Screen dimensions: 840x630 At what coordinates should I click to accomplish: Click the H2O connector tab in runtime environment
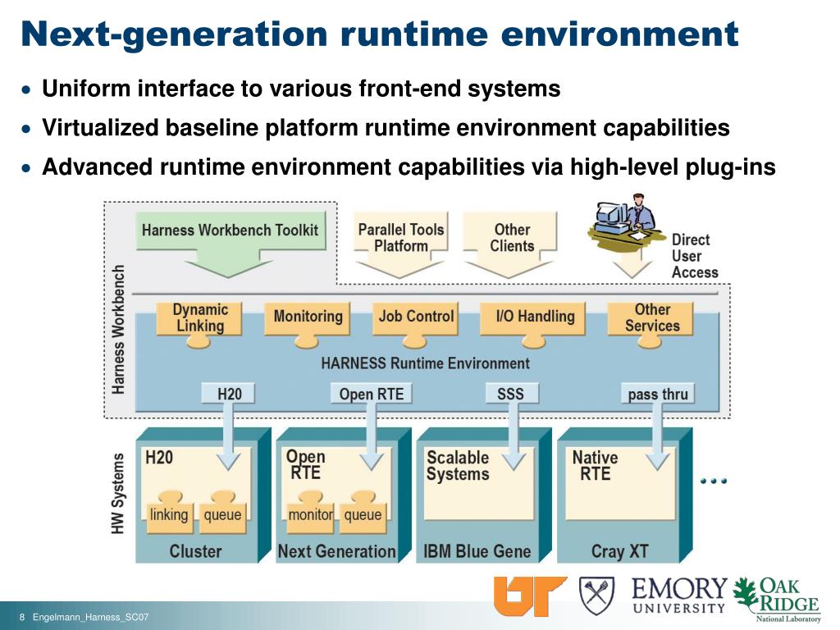228,394
